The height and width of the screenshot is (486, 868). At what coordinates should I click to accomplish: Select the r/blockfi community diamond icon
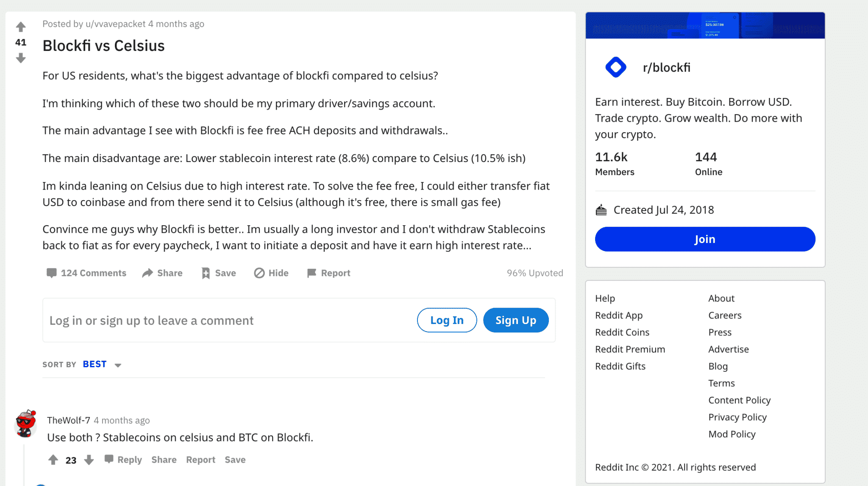615,67
